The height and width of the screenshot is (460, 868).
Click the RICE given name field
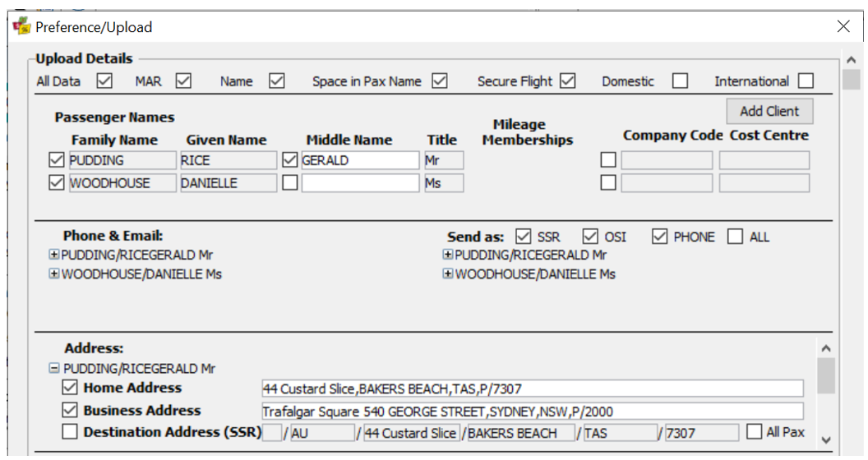point(228,160)
